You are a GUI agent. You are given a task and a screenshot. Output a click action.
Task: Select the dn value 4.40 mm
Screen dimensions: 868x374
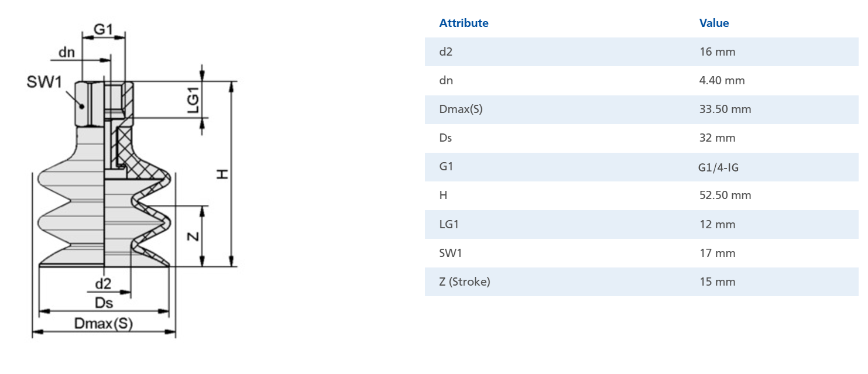(x=722, y=80)
